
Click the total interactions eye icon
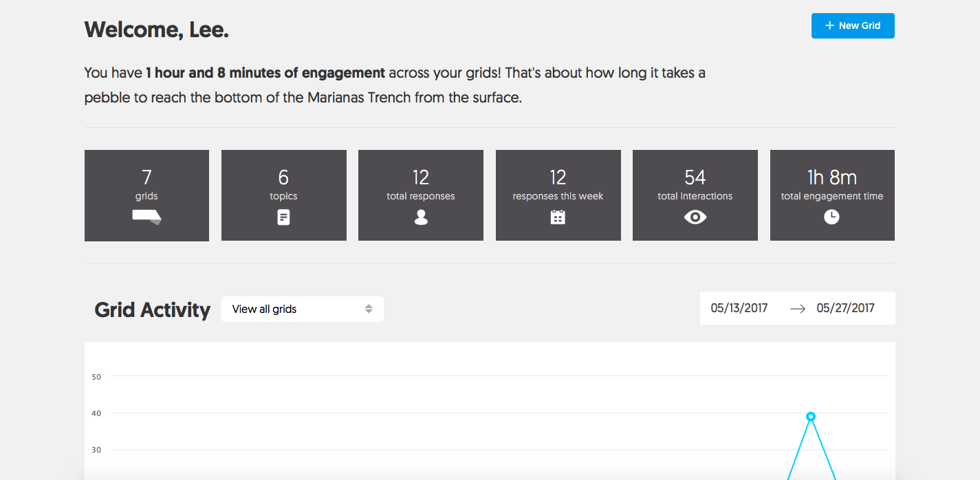(695, 217)
